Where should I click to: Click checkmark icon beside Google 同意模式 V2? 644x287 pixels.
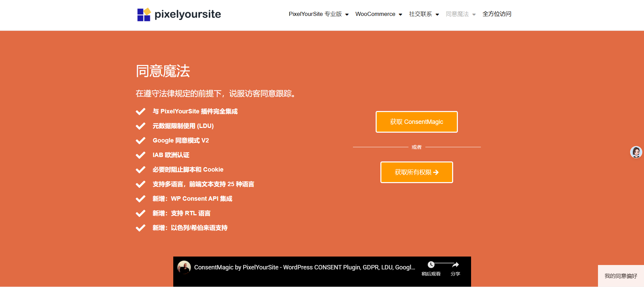click(140, 140)
